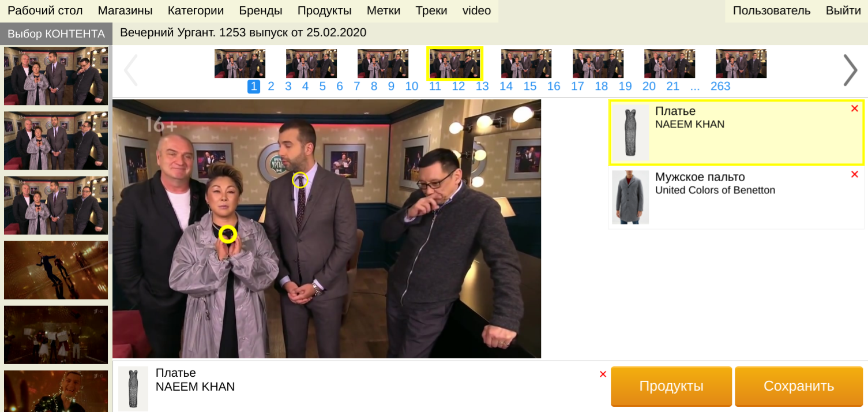Image resolution: width=868 pixels, height=412 pixels.
Task: Click the previous frames left chevron arrow
Action: (x=130, y=70)
